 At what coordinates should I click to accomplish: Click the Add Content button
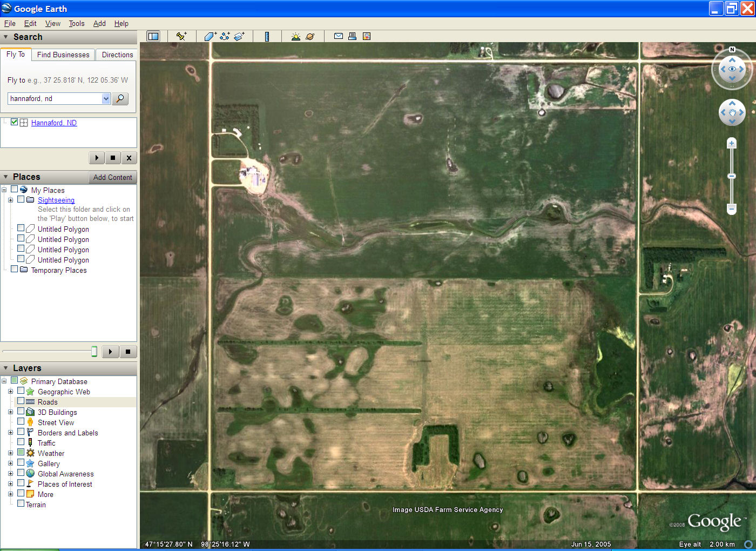tap(112, 177)
